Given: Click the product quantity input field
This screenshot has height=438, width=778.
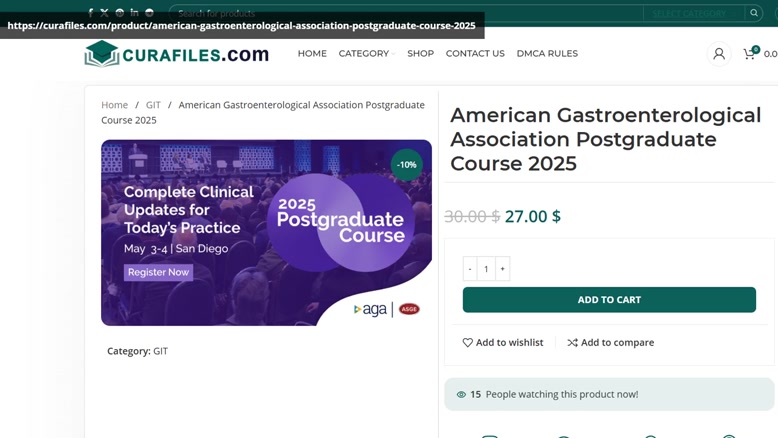Looking at the screenshot, I should [486, 269].
